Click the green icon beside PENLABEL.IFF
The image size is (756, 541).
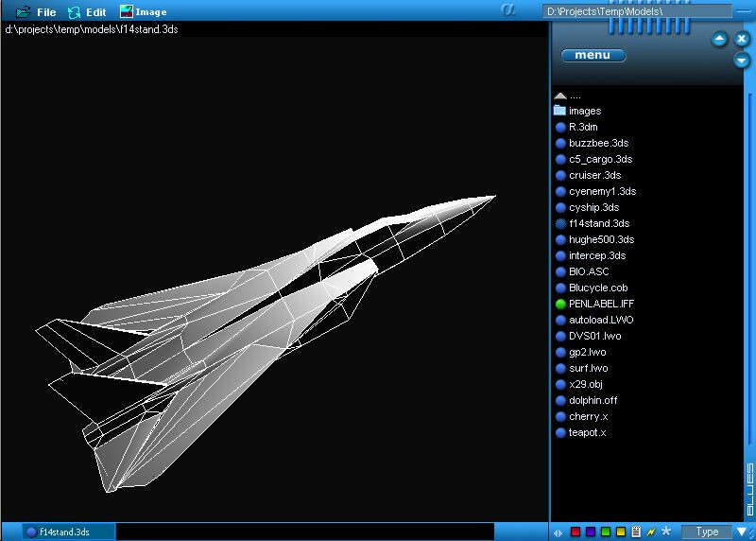(x=560, y=304)
